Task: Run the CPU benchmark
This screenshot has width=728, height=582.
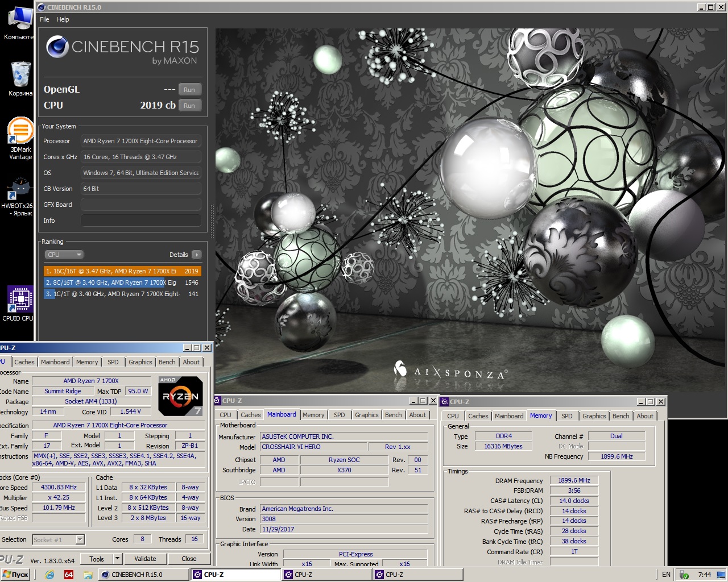Action: pos(189,106)
